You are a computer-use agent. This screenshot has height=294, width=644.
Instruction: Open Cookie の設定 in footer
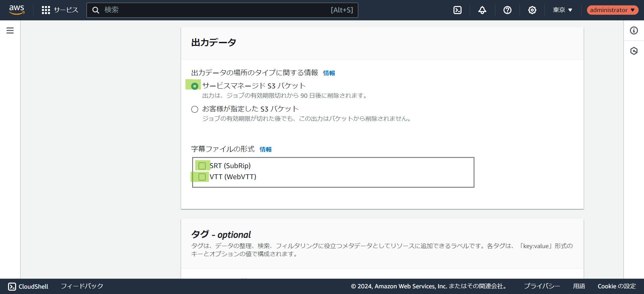(616, 286)
